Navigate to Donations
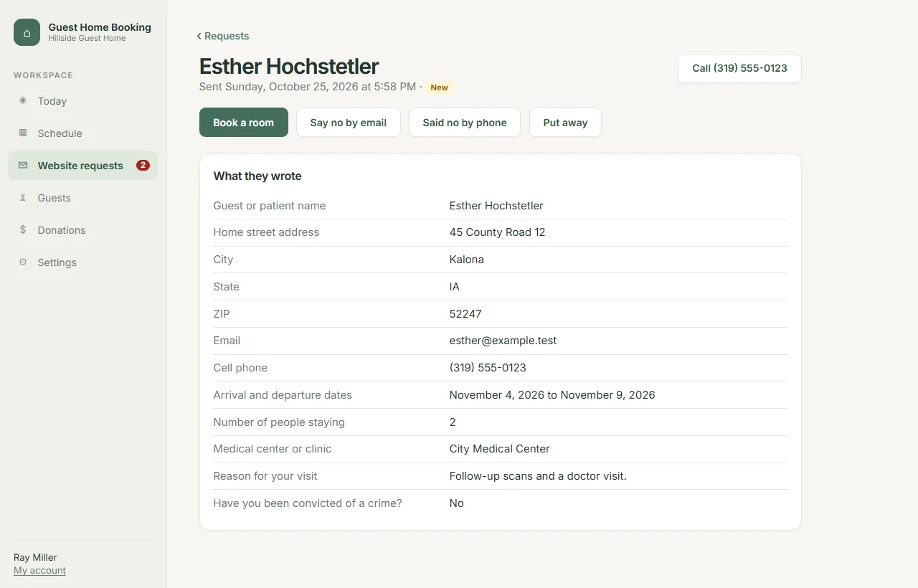 pyautogui.click(x=82, y=230)
